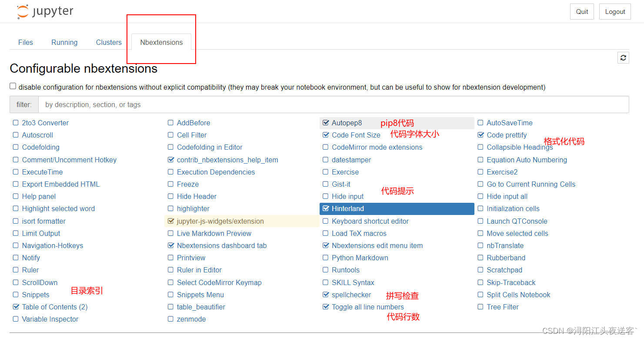
Task: Open the zenmode extension
Action: (x=191, y=319)
